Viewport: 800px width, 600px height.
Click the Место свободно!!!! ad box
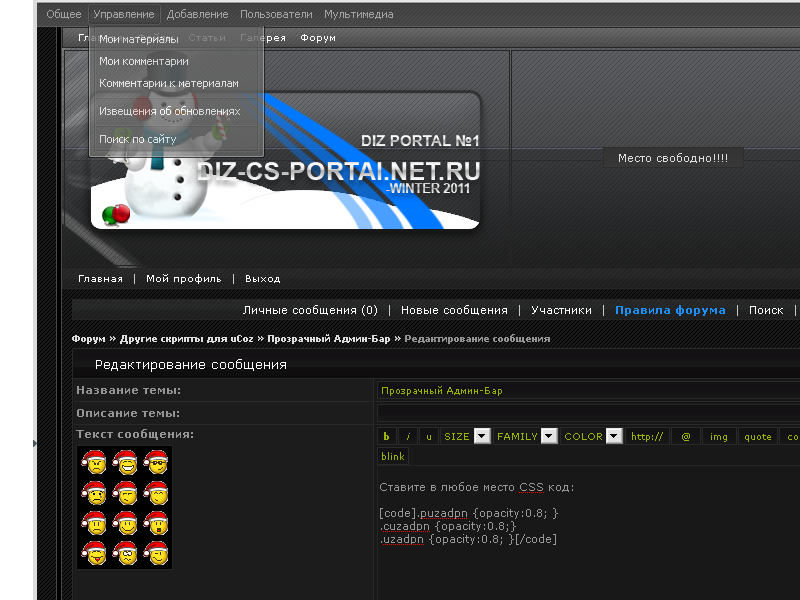[x=673, y=158]
